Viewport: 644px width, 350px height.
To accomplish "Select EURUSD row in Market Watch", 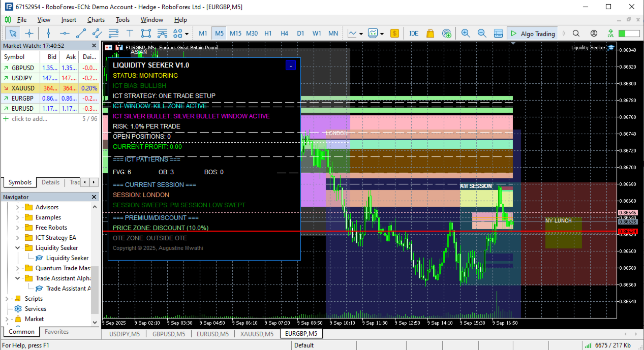I will pyautogui.click(x=50, y=108).
